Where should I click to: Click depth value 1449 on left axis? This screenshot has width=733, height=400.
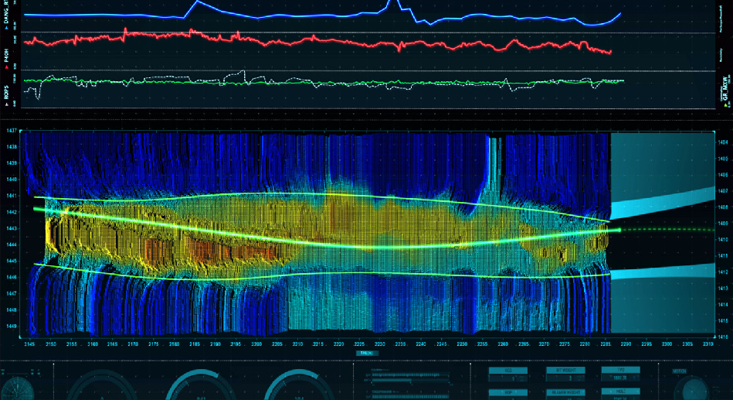point(12,326)
